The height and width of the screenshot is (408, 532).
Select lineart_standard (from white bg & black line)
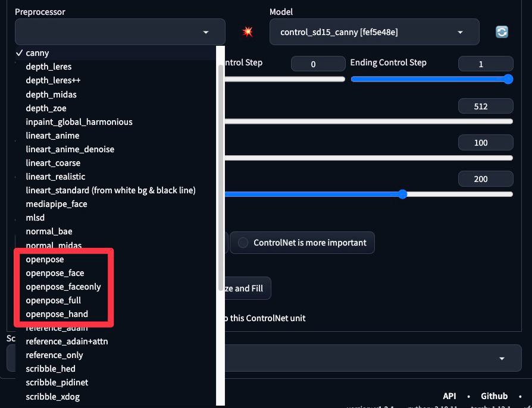pos(115,190)
